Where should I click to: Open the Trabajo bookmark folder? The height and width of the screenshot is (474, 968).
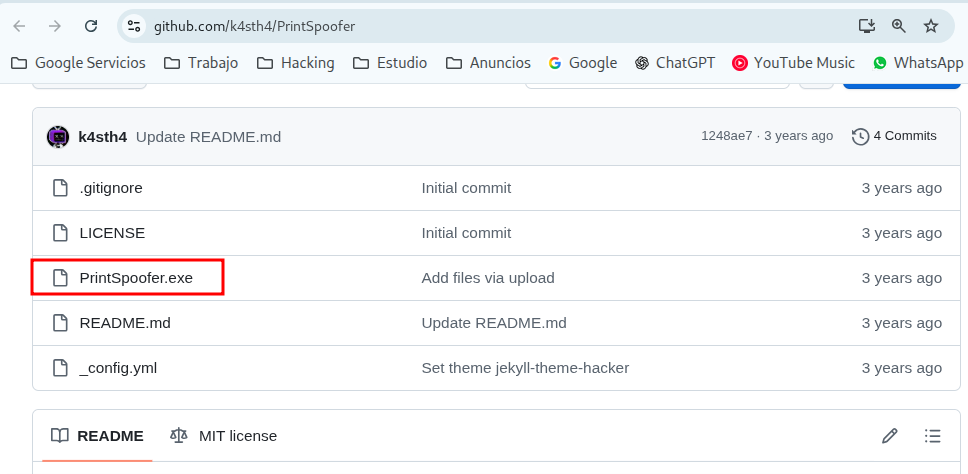click(201, 63)
